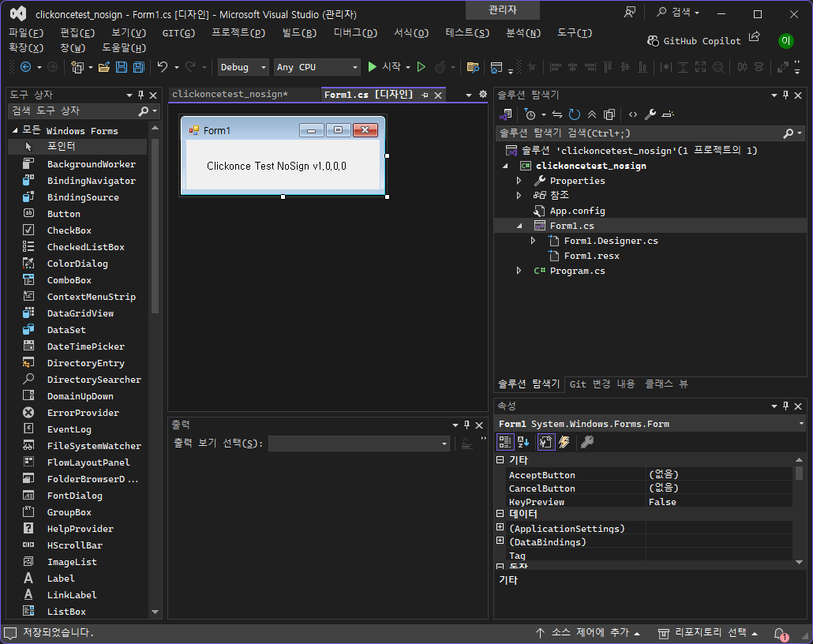This screenshot has height=644, width=813.
Task: Click the toolbox search magnifier icon
Action: pos(144,111)
